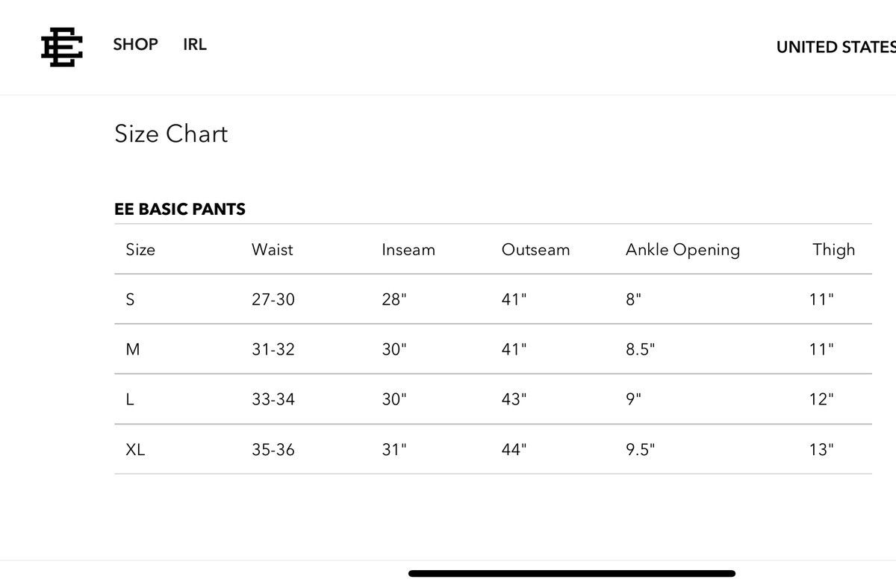This screenshot has width=896, height=588.
Task: Open the EE logo home icon
Action: 61,46
